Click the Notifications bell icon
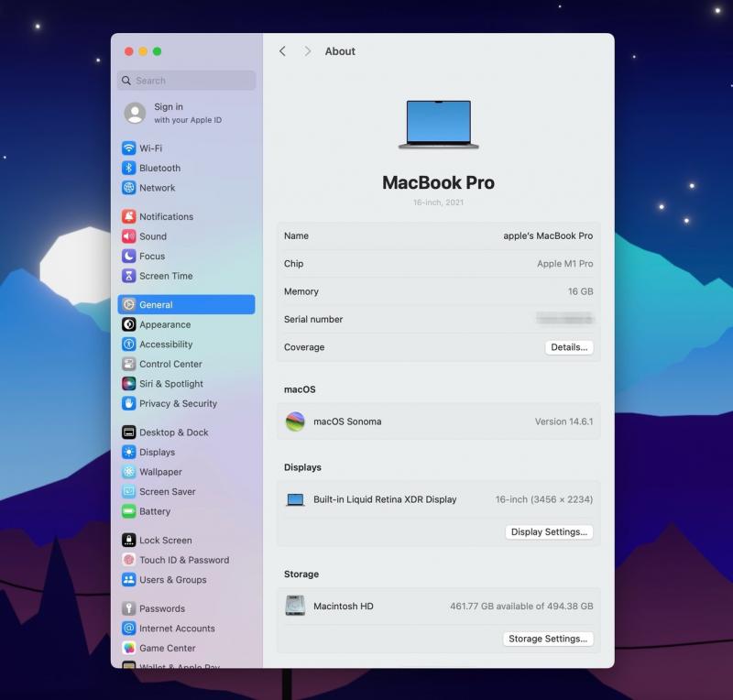The width and height of the screenshot is (733, 700). pos(128,216)
